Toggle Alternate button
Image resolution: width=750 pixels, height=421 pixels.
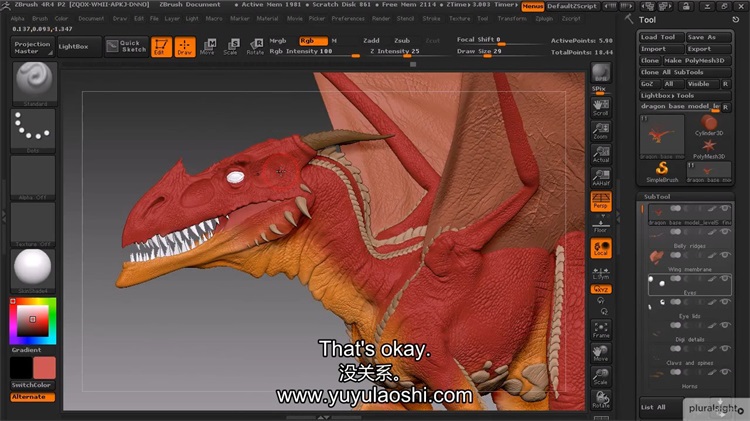(33, 397)
